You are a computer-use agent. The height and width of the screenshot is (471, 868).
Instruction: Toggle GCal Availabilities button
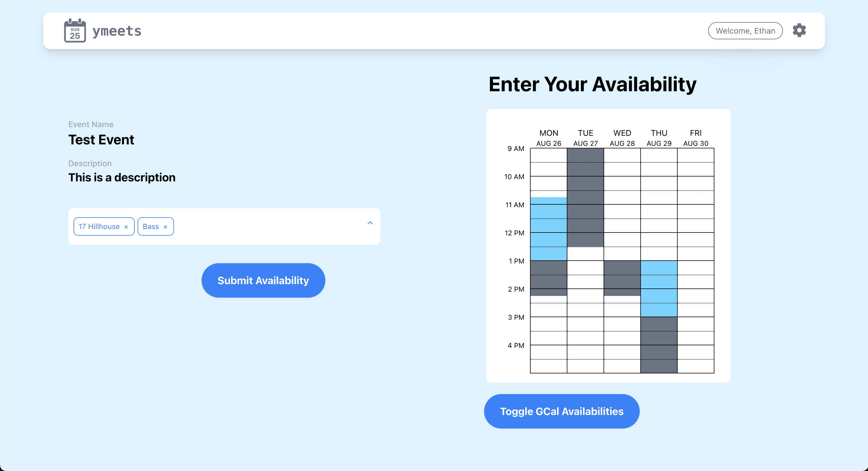tap(562, 412)
